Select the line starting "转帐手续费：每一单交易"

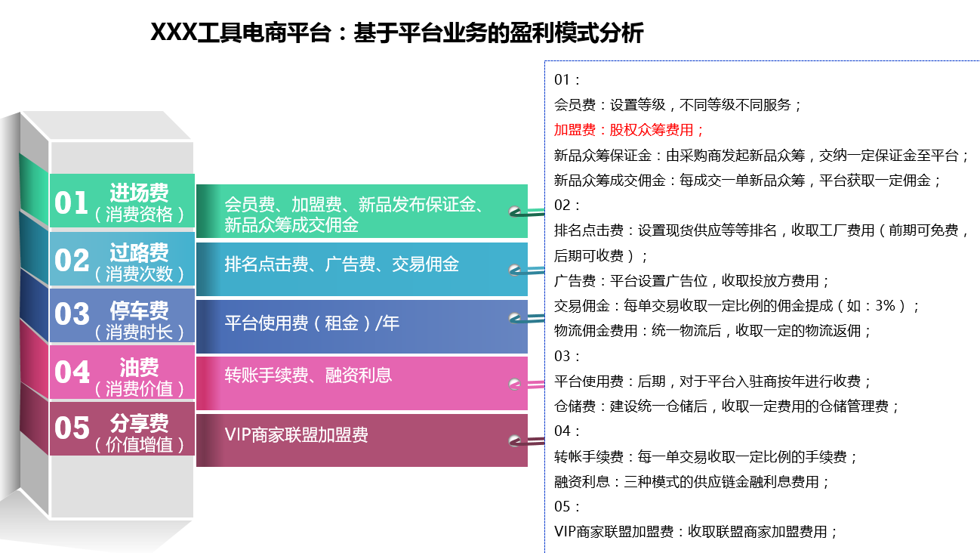pyautogui.click(x=706, y=457)
